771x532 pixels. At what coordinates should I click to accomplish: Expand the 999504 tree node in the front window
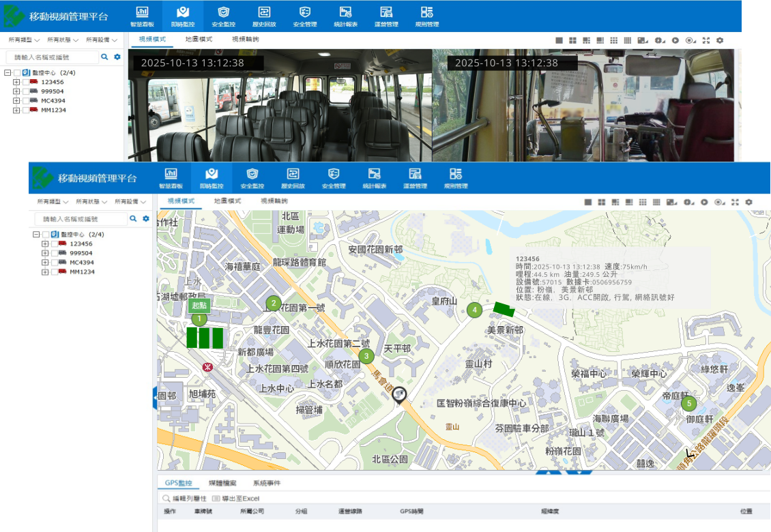[45, 253]
